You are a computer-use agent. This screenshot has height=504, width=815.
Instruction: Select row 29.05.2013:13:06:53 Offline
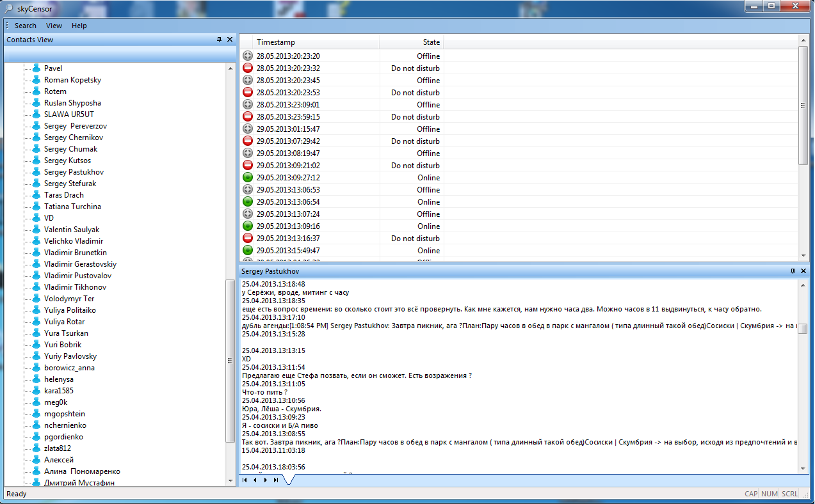519,189
